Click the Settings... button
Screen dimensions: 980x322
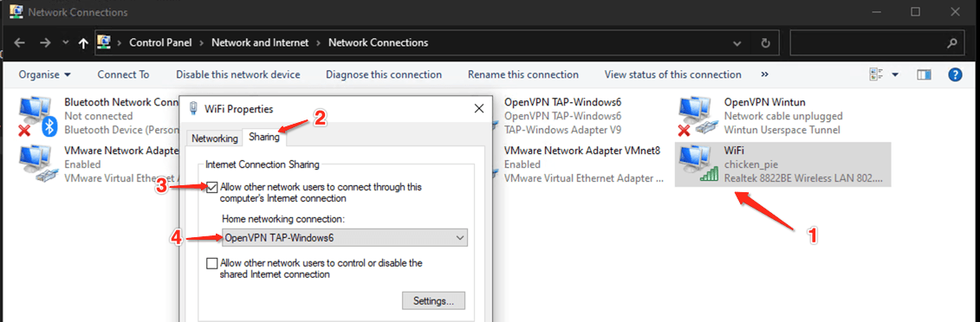pos(434,300)
